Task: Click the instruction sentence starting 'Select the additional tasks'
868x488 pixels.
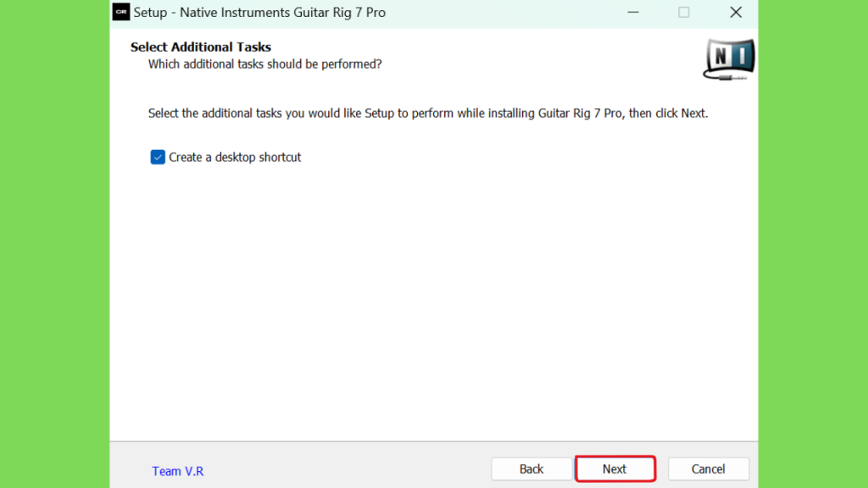Action: [x=428, y=114]
